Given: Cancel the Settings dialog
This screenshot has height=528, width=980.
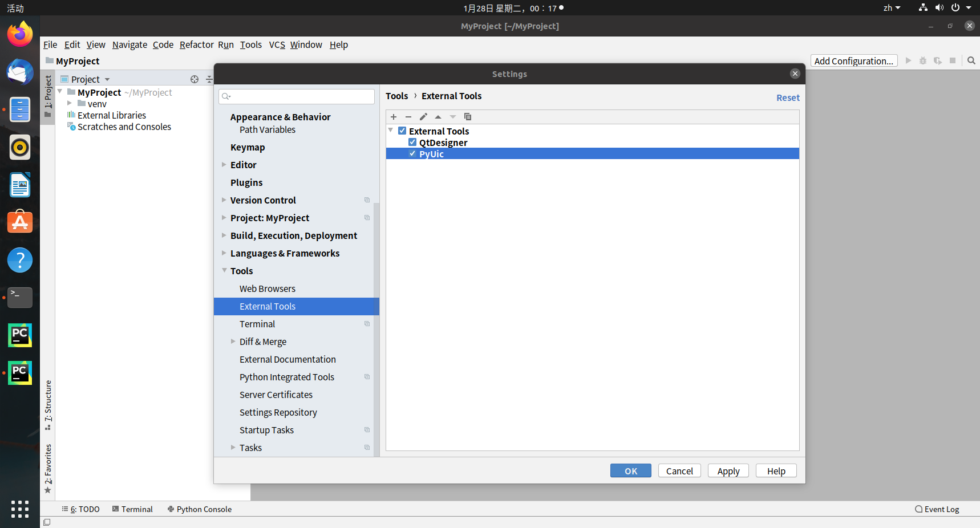Looking at the screenshot, I should [x=679, y=470].
